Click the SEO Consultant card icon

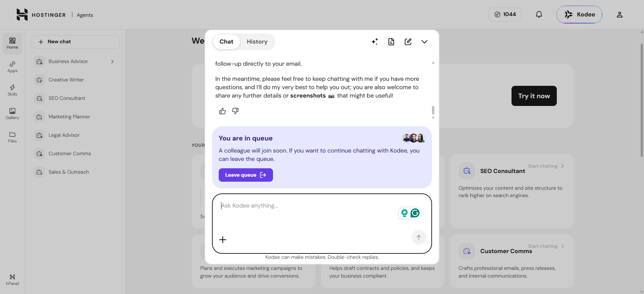[x=467, y=171]
